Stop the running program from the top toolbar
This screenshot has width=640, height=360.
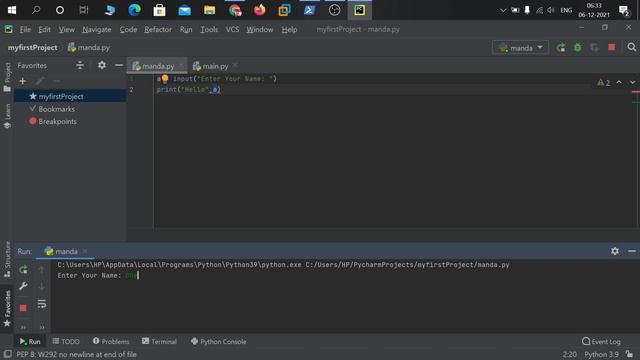pos(611,48)
